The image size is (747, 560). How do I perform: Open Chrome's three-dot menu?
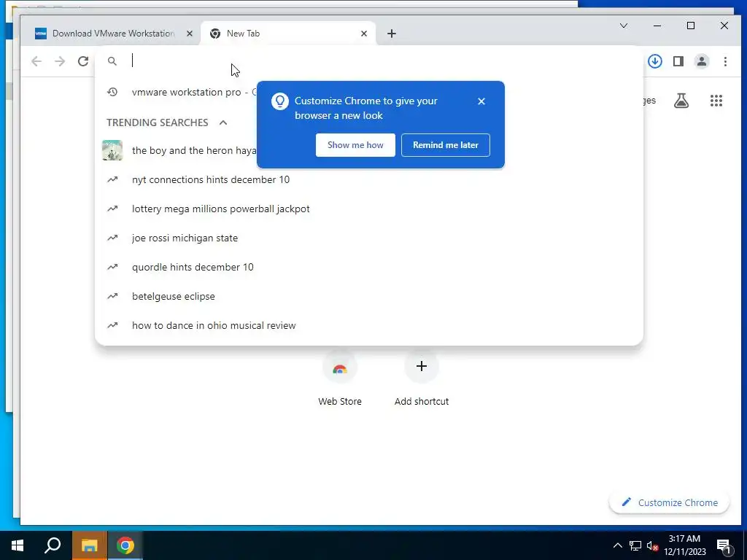[725, 61]
